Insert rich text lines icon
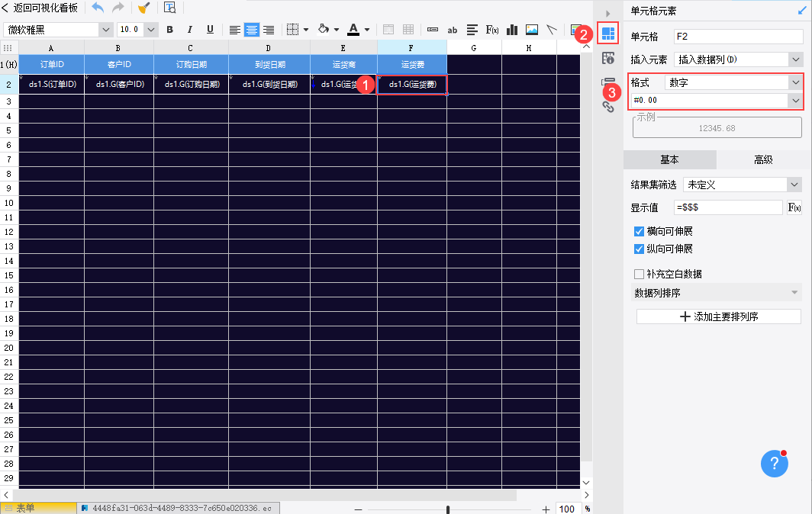 point(472,30)
